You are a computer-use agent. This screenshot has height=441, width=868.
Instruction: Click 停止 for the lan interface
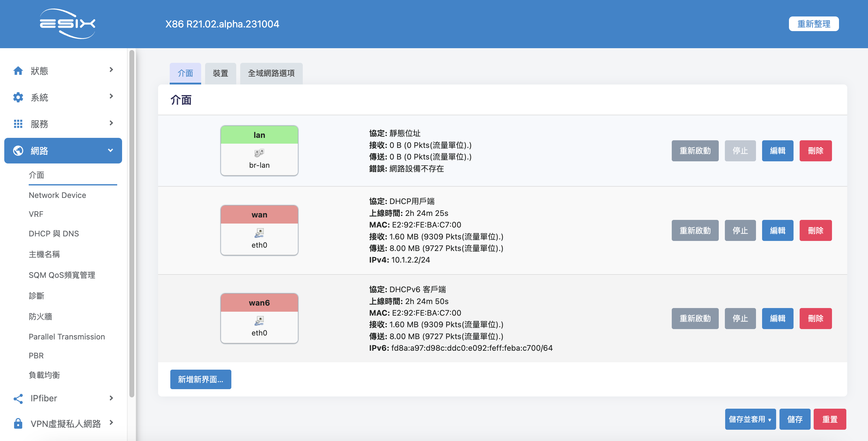[x=740, y=150]
